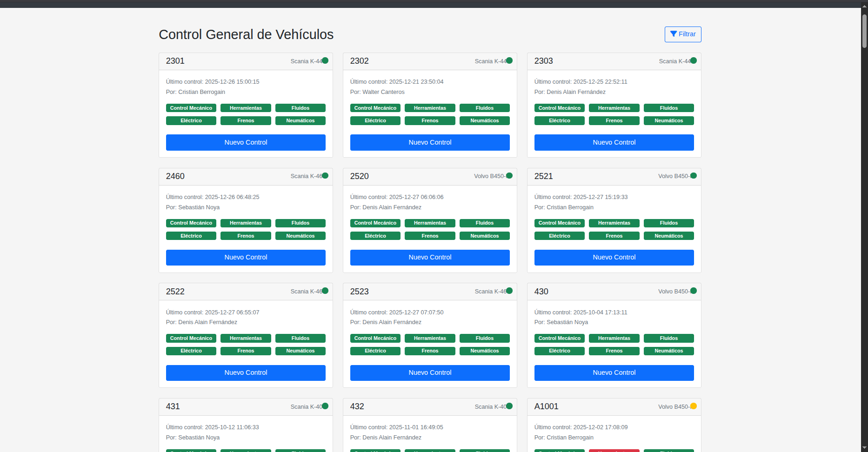Start Nuevo Control for vehicle 2520
This screenshot has width=868, height=452.
(x=430, y=258)
